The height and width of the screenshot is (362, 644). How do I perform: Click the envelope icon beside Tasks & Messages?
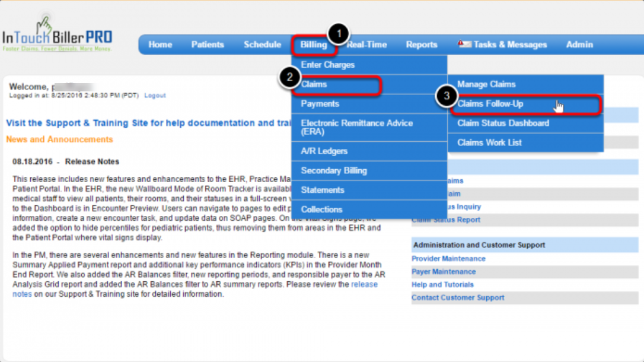(464, 45)
